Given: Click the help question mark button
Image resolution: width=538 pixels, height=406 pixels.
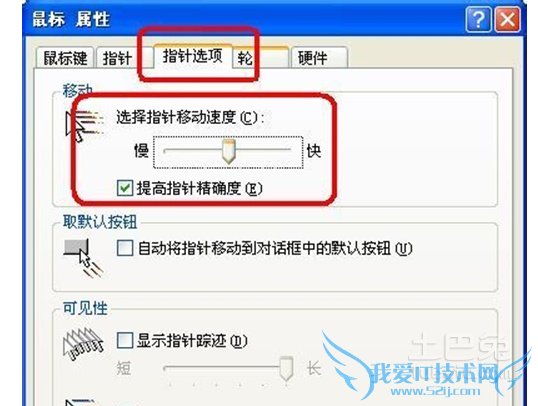Looking at the screenshot, I should 478,20.
